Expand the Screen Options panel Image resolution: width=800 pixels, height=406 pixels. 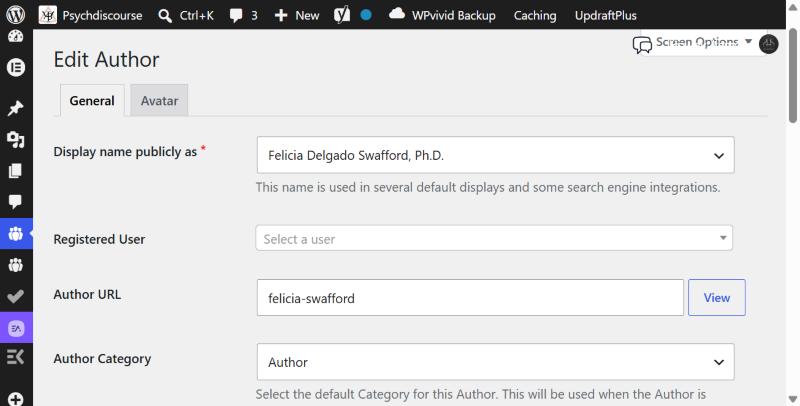pyautogui.click(x=704, y=42)
